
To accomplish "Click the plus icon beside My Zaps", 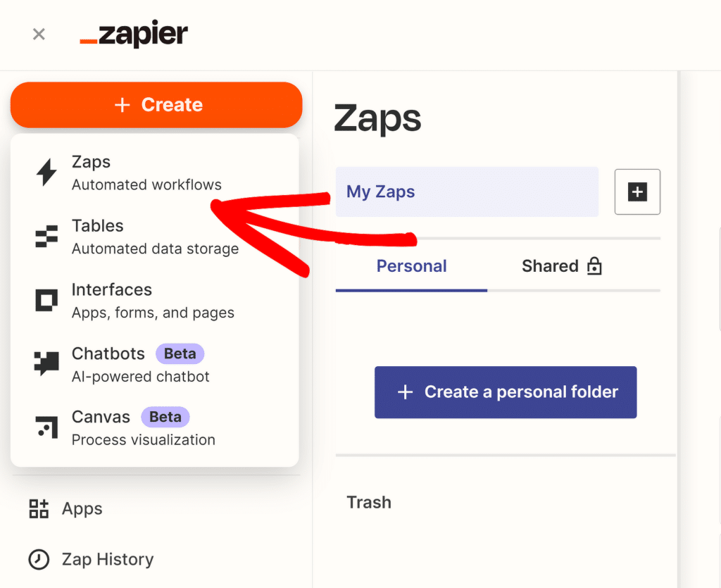I will coord(637,192).
